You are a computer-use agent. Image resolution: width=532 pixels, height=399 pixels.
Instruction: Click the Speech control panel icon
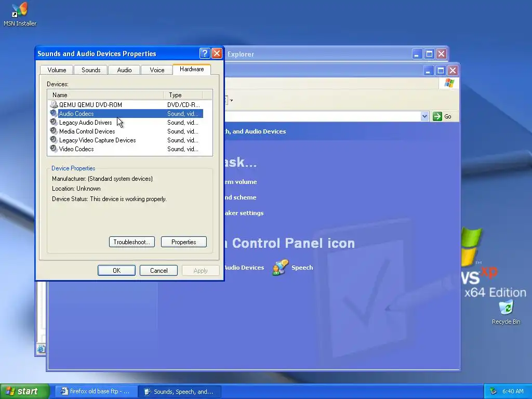[x=280, y=268]
